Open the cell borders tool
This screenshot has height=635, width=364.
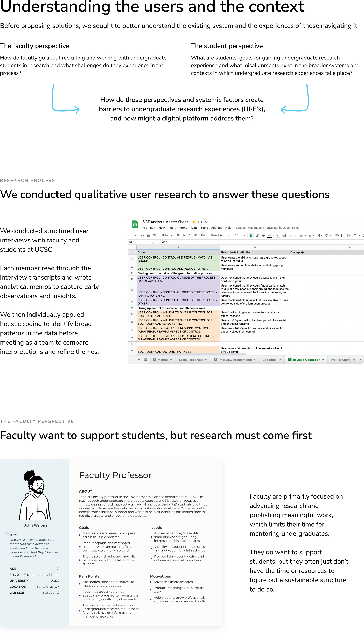[x=284, y=235]
